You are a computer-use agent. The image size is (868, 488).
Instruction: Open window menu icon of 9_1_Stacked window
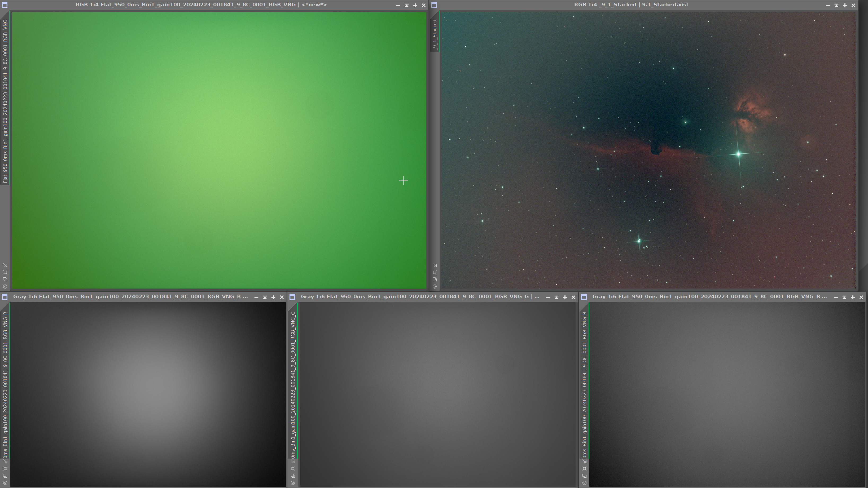pos(434,5)
